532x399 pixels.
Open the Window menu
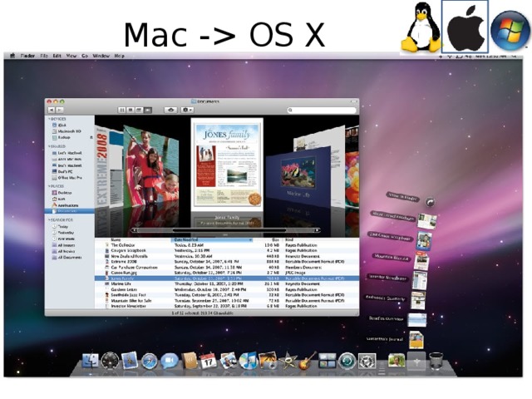[101, 56]
